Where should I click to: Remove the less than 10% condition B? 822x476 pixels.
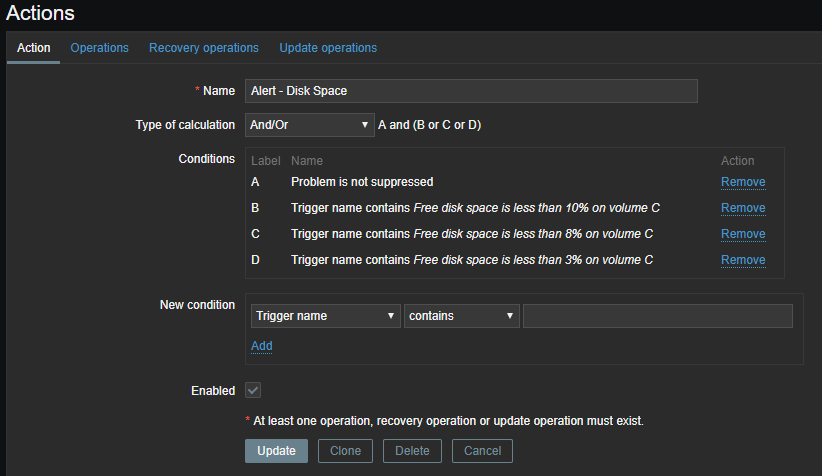click(743, 208)
